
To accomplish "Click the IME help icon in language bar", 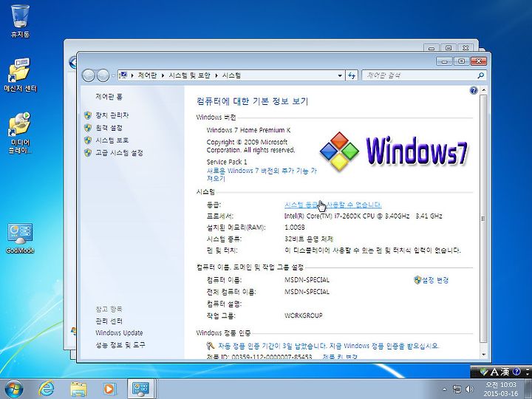I will point(516,372).
